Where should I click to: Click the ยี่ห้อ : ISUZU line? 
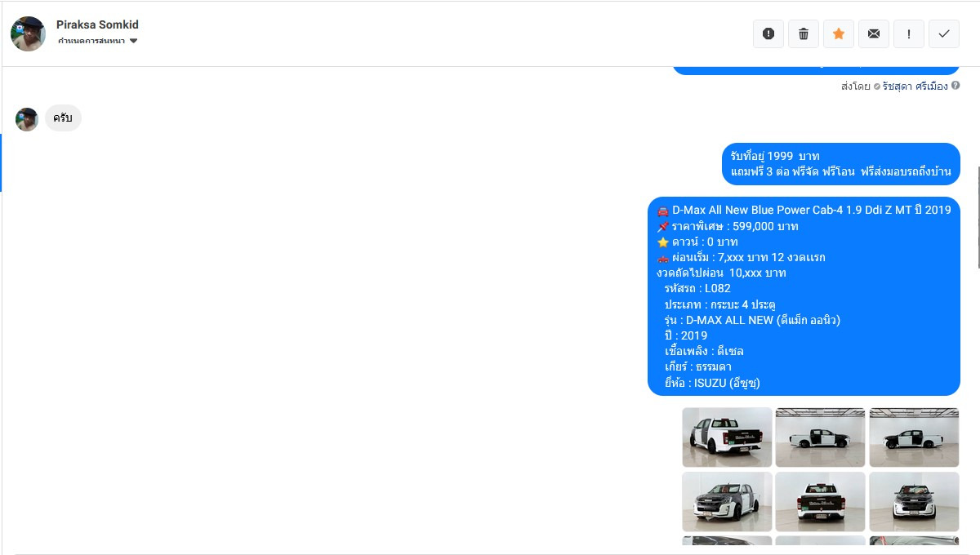tap(712, 382)
